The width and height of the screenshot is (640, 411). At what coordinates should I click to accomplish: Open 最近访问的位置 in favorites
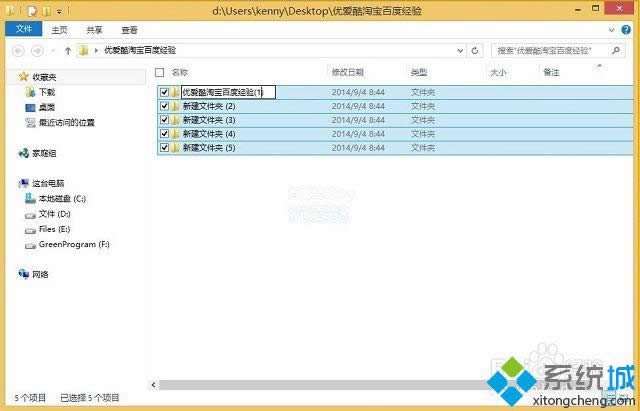click(x=67, y=122)
